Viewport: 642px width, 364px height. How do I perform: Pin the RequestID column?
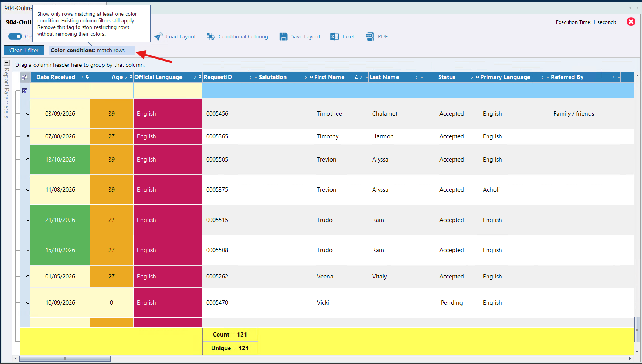[256, 77]
